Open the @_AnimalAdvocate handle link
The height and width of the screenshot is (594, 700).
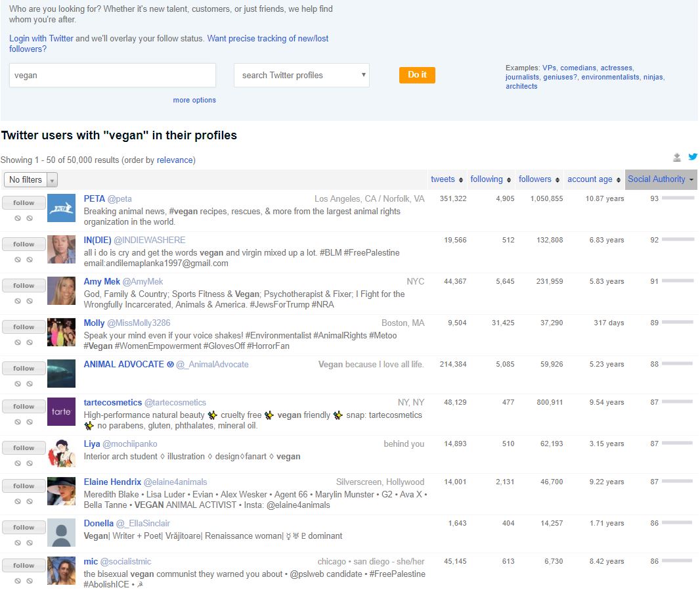pos(212,365)
